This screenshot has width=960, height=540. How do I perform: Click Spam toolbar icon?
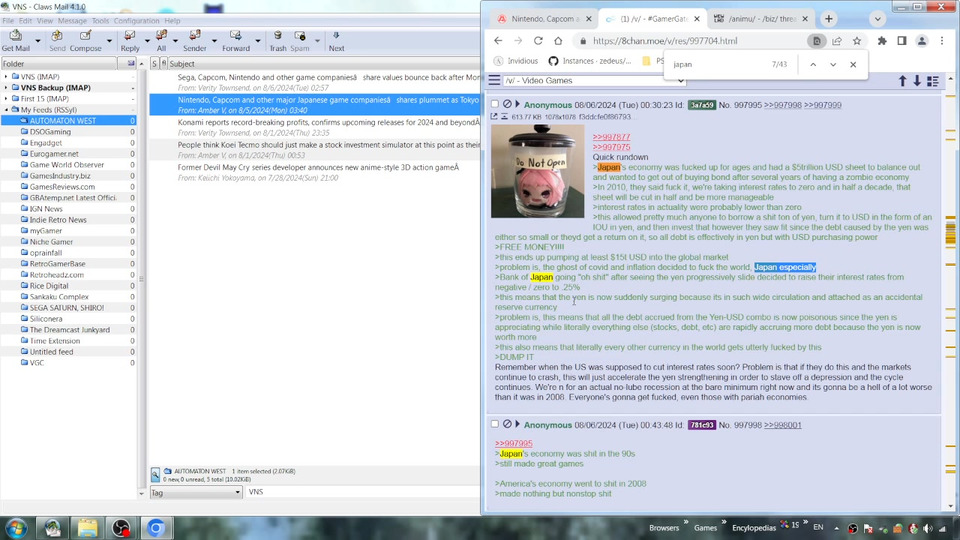pos(299,40)
